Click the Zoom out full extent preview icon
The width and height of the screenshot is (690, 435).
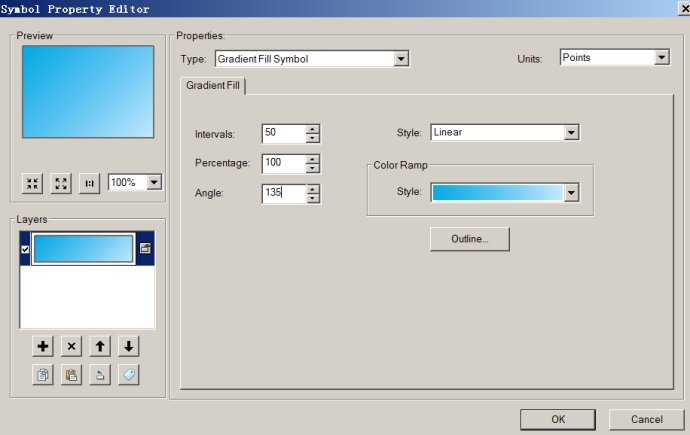(x=61, y=183)
